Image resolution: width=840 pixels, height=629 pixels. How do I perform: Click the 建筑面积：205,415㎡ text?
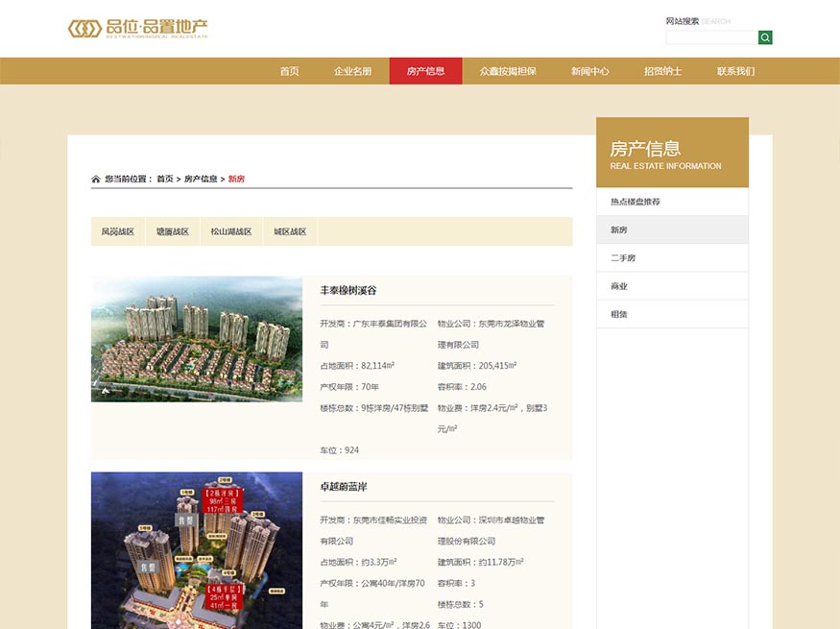[477, 366]
